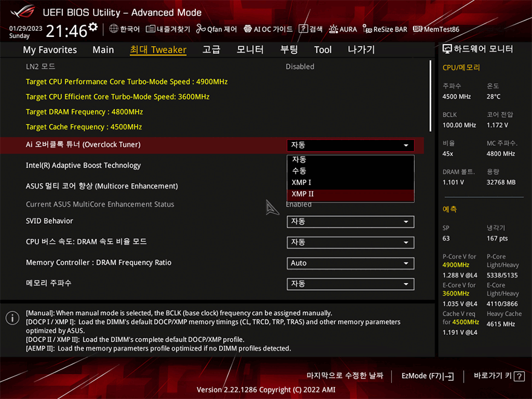This screenshot has height=399, width=532.
Task: Click the 167 pts cooler score
Action: pyautogui.click(x=498, y=239)
